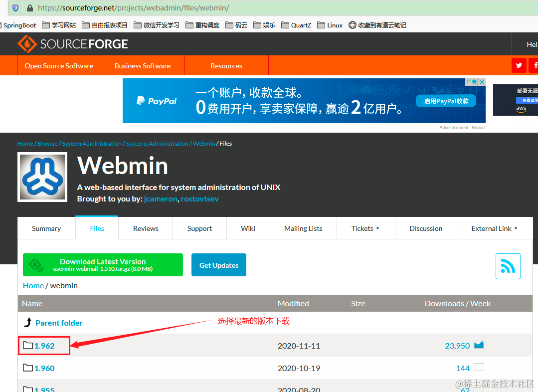Close the PayPal advertisement
The width and height of the screenshot is (538, 392).
click(x=482, y=82)
